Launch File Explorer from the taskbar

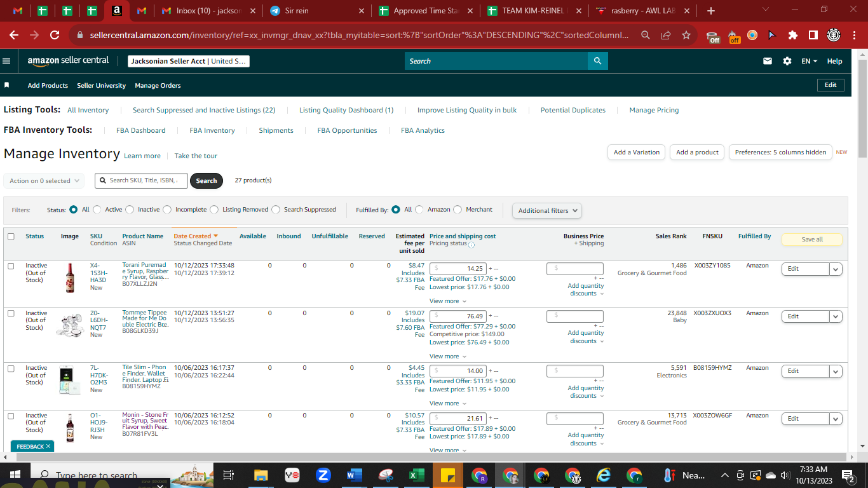coord(261,475)
